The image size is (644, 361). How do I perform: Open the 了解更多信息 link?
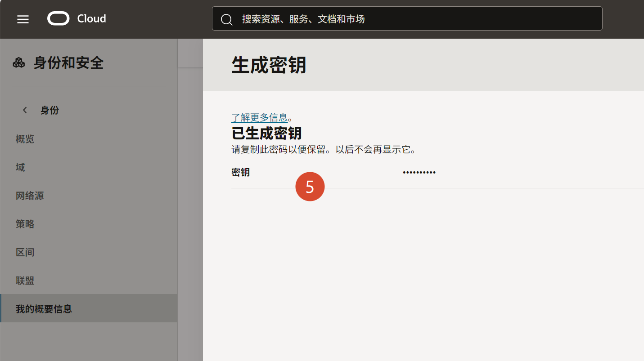pos(259,117)
